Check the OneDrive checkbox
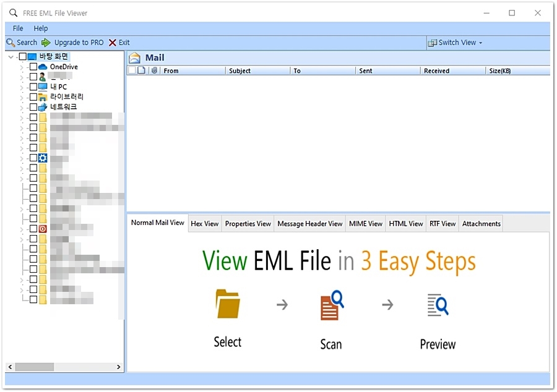The width and height of the screenshot is (557, 392). (33, 67)
